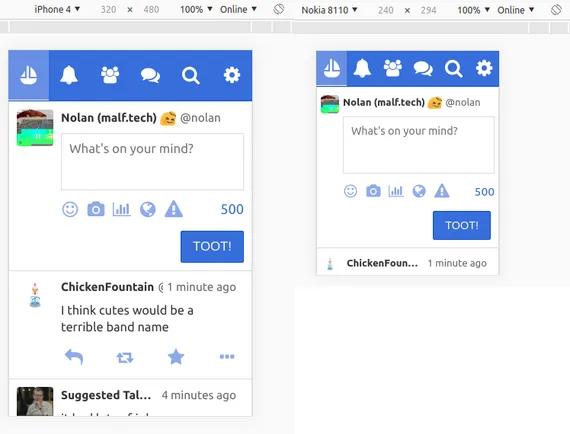Screen dimensions: 570x434
Task: Change post privacy globe icon, iPhone 4 view
Action: [148, 209]
